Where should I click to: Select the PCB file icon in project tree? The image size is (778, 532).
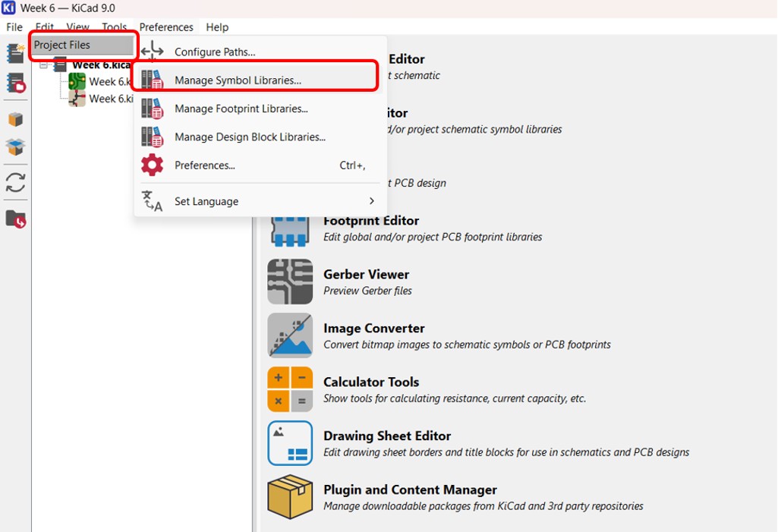[77, 81]
